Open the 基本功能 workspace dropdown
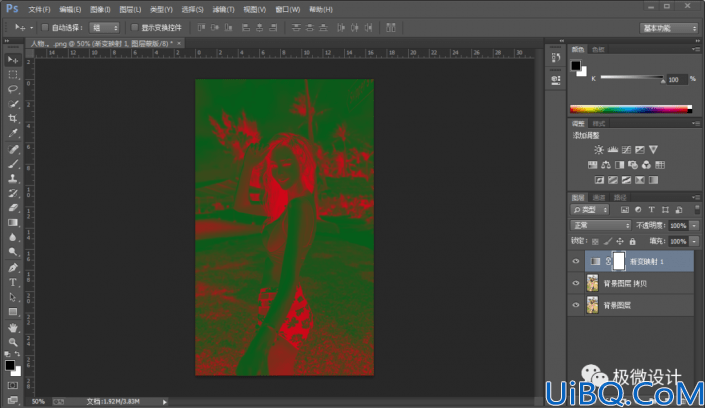This screenshot has width=705, height=408. (669, 28)
